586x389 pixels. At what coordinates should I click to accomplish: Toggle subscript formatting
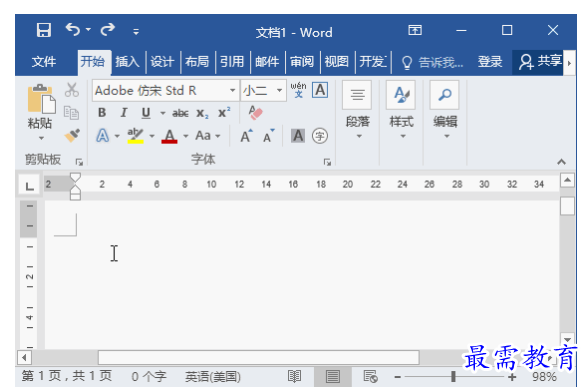pyautogui.click(x=202, y=113)
